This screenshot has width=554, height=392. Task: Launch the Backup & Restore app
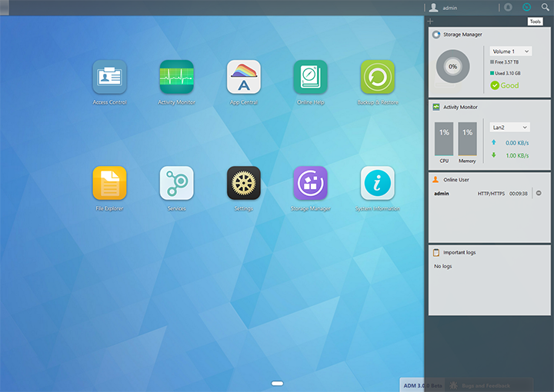377,77
